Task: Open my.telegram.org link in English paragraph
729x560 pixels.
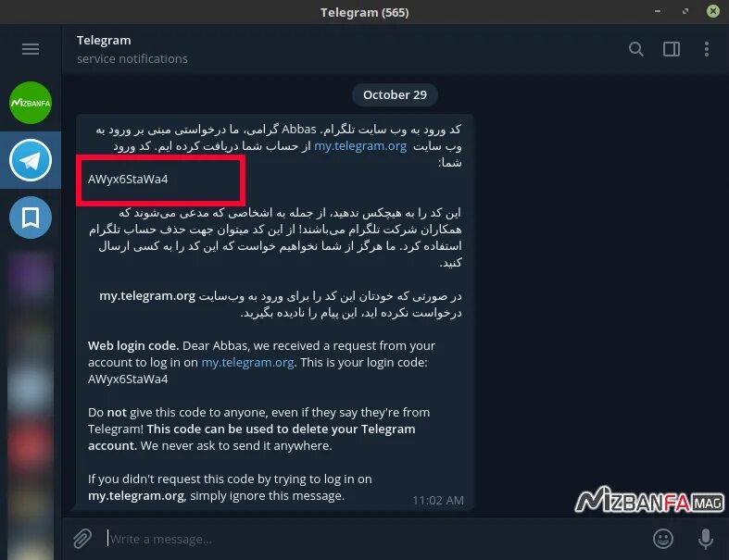Action: pos(247,363)
